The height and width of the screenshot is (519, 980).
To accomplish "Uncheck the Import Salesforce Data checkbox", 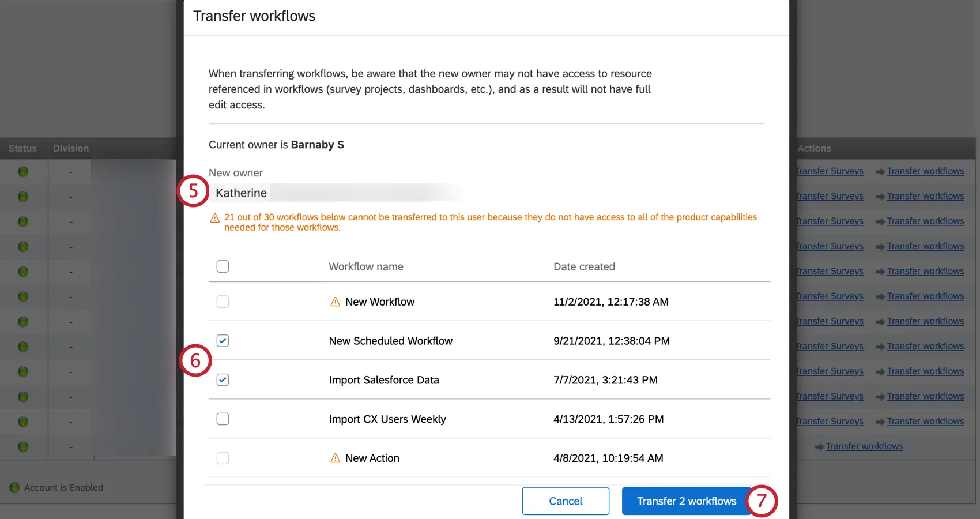I will [x=223, y=379].
